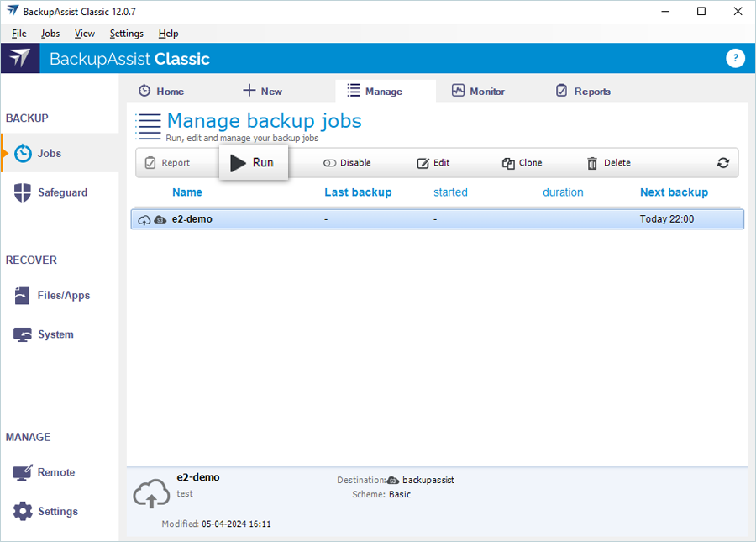Screen dimensions: 756x542
Task: Maximize the BackupAssist window
Action: pyautogui.click(x=701, y=11)
